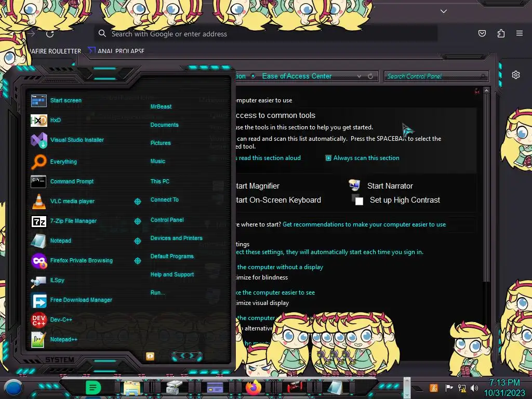532x399 pixels.
Task: Click volume speaker icon in tray
Action: coord(474,388)
